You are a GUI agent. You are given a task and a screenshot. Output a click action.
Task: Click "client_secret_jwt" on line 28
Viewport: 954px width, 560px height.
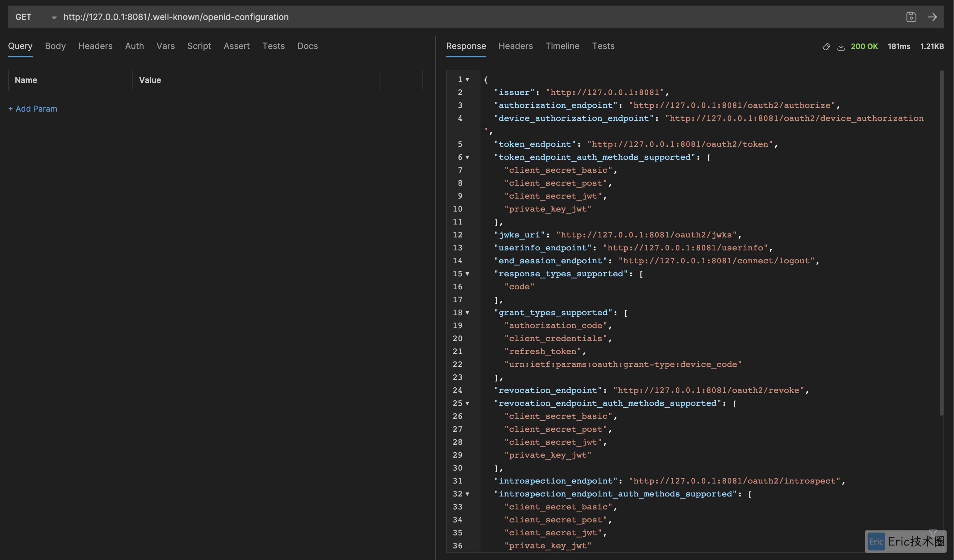(x=553, y=442)
